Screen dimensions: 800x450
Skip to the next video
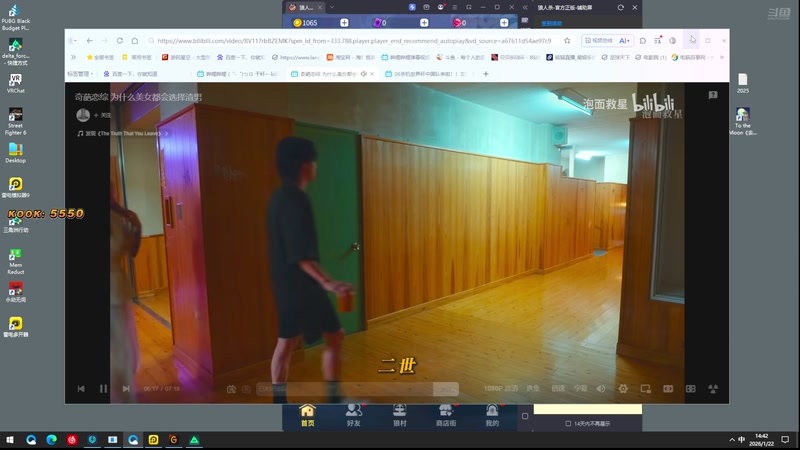(126, 389)
